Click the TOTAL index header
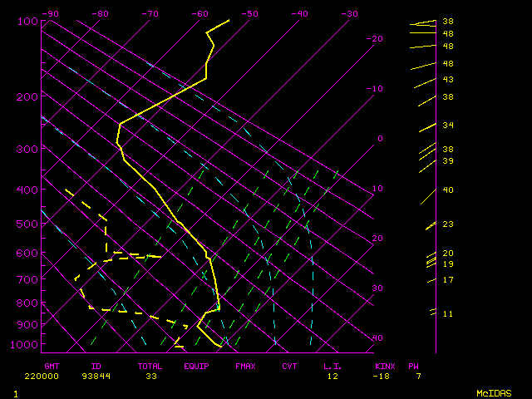 click(x=150, y=366)
